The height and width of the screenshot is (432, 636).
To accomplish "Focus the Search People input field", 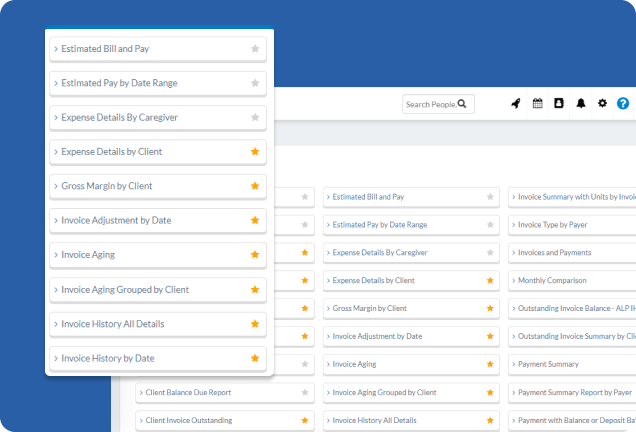I will (x=438, y=104).
